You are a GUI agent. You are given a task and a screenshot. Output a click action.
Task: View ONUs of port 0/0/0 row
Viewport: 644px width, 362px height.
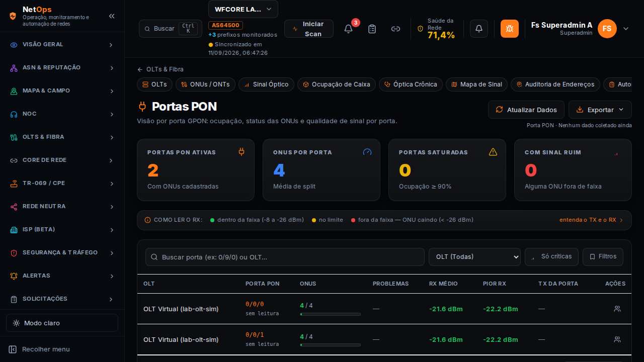(617, 309)
